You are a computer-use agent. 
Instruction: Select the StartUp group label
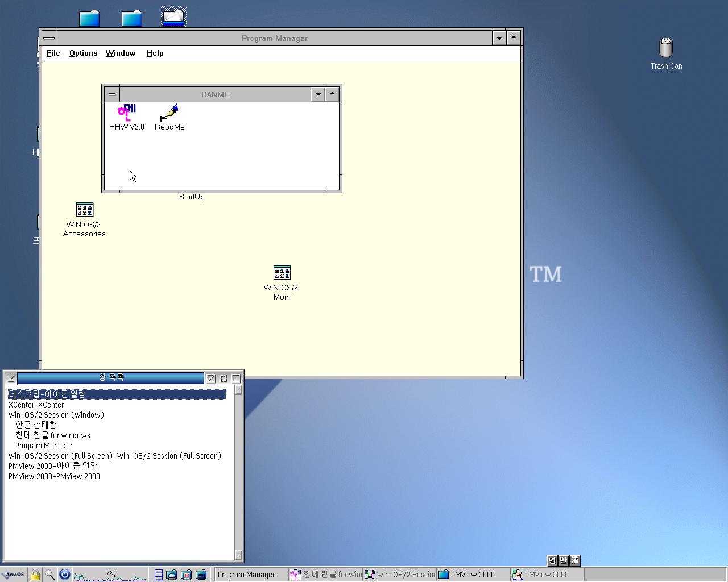coord(192,197)
